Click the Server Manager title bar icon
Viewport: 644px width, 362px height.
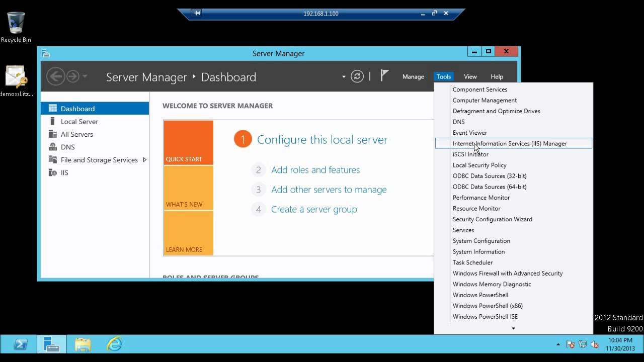(46, 53)
